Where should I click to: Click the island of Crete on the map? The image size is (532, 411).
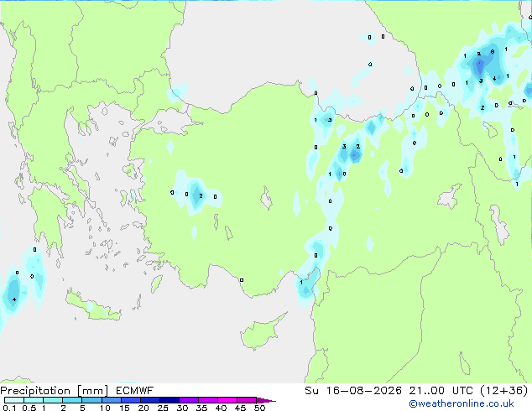coord(93,308)
